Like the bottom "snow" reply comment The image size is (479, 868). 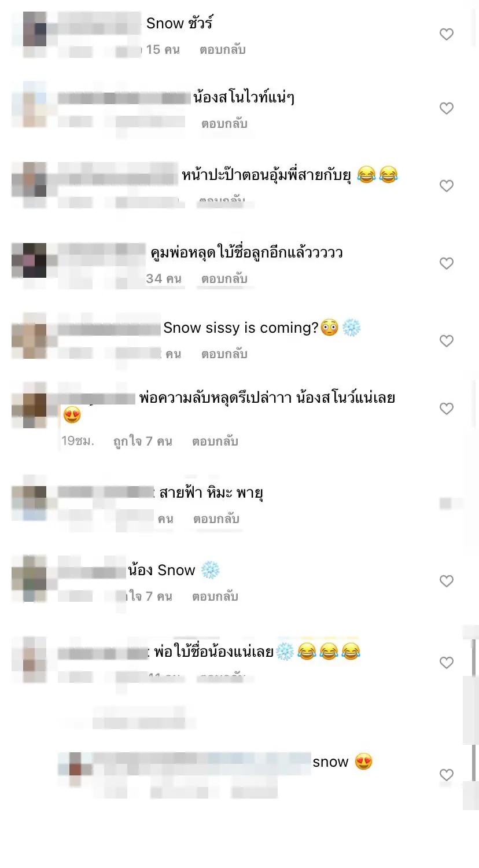(446, 774)
